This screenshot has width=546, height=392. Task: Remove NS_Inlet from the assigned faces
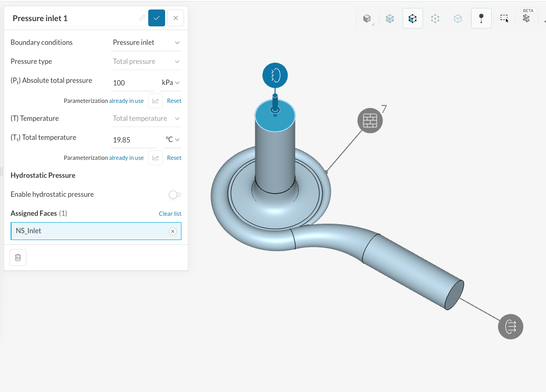(173, 232)
